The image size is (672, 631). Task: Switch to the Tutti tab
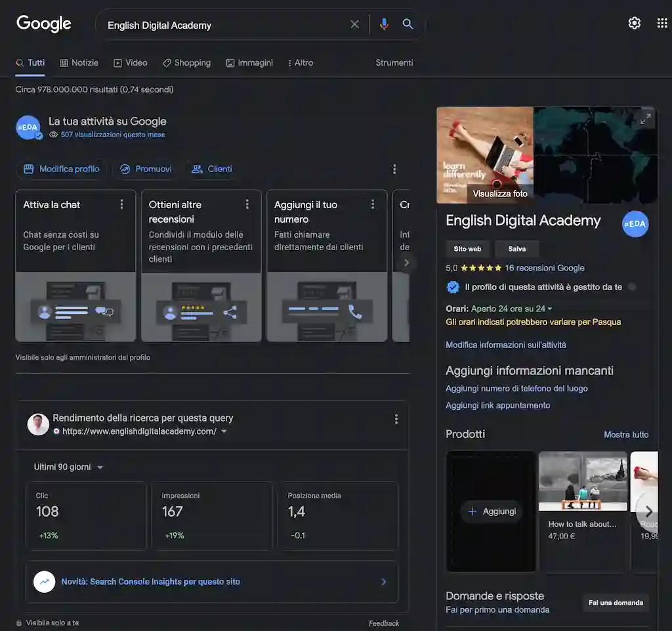click(30, 62)
